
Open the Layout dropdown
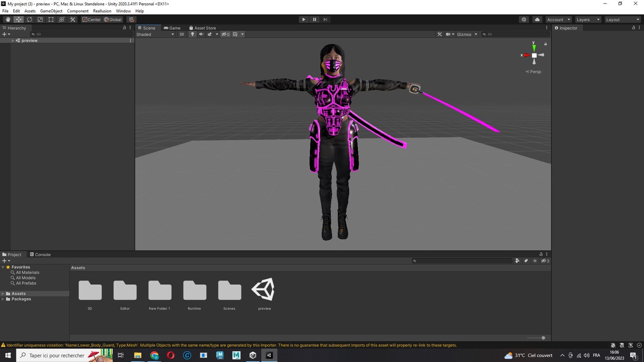pyautogui.click(x=623, y=19)
